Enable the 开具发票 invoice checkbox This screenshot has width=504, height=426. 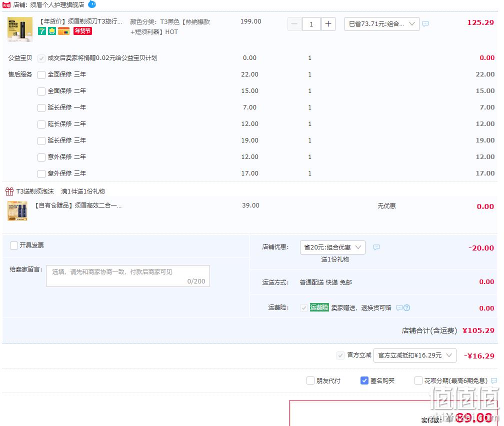click(x=14, y=245)
